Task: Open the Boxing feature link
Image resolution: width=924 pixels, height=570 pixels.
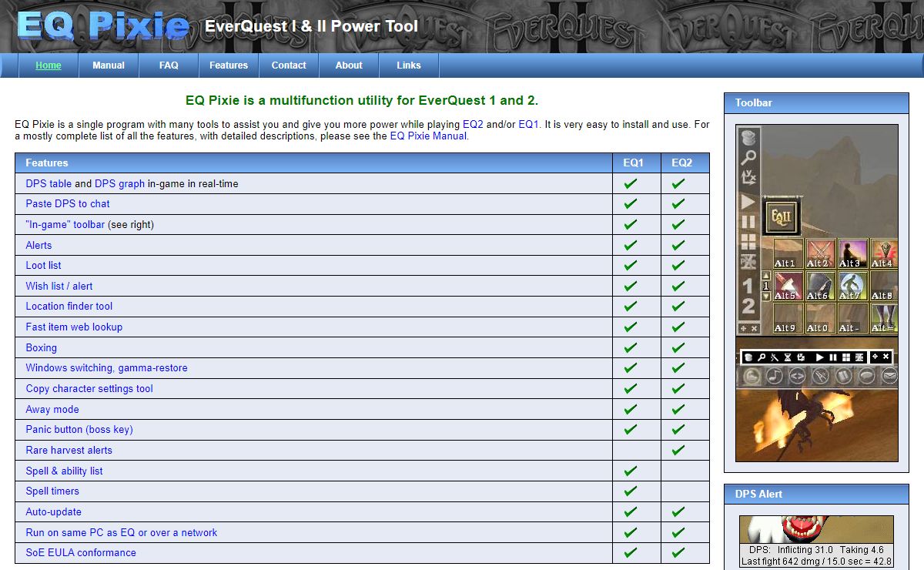Action: (42, 347)
